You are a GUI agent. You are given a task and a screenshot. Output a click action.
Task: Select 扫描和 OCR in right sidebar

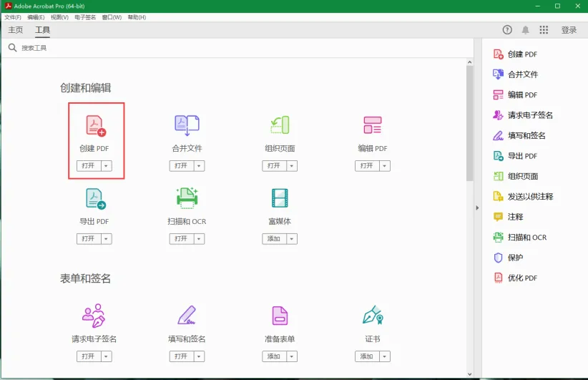pos(519,237)
